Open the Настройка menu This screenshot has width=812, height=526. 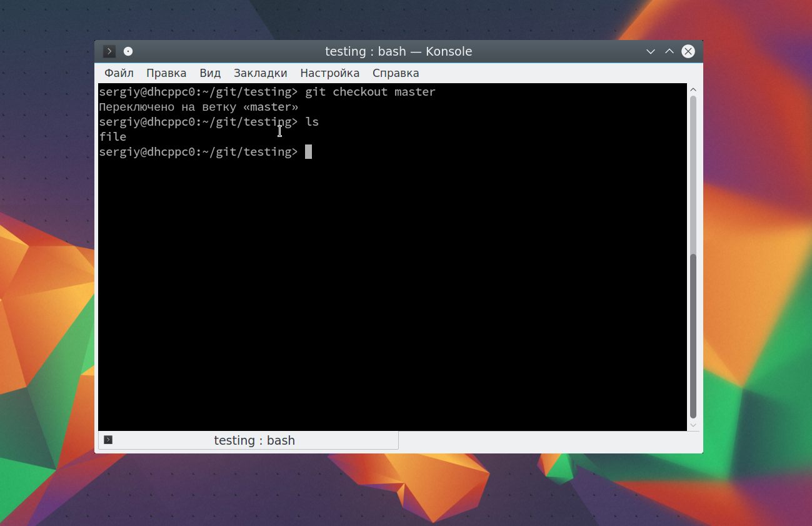pos(329,73)
